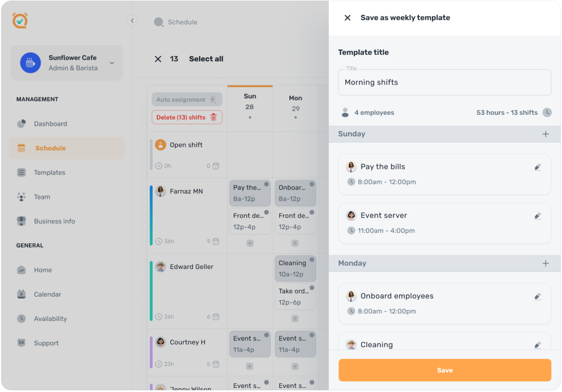The height and width of the screenshot is (392, 562).
Task: Add a shift to Sunday section
Action: pos(546,134)
